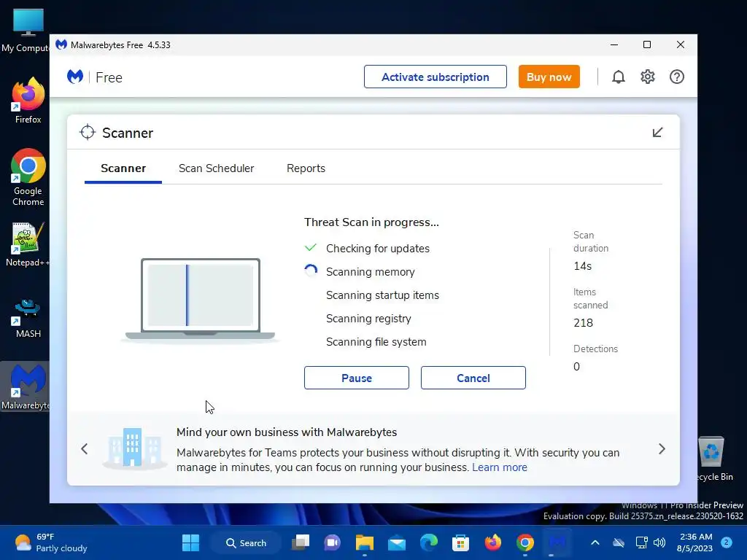Select the Notepad++ desktop shortcut
The height and width of the screenshot is (560, 747).
click(27, 245)
